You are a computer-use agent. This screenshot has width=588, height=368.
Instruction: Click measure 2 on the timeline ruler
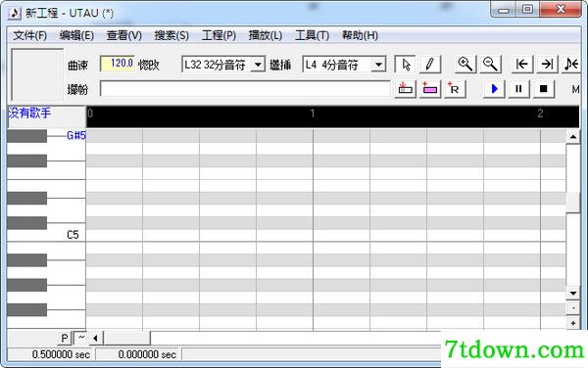tap(540, 114)
